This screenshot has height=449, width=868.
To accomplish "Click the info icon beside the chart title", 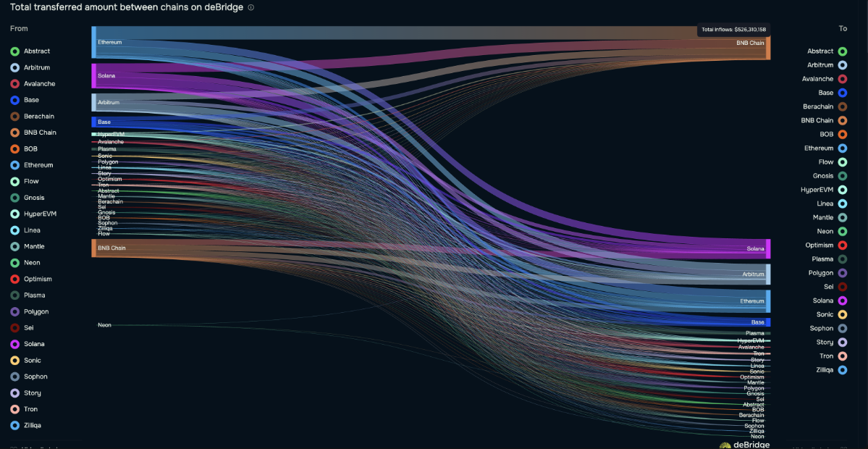I will [251, 7].
